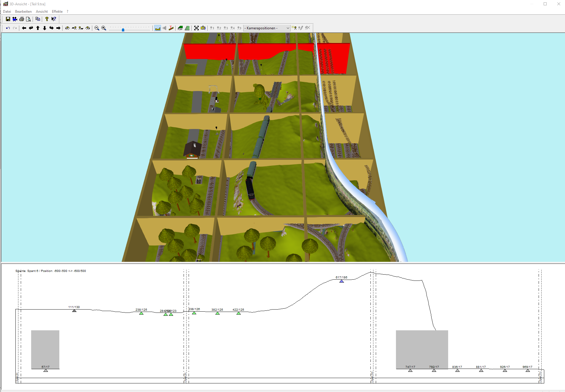
Task: Select height marker 111/130
Action: tap(74, 310)
